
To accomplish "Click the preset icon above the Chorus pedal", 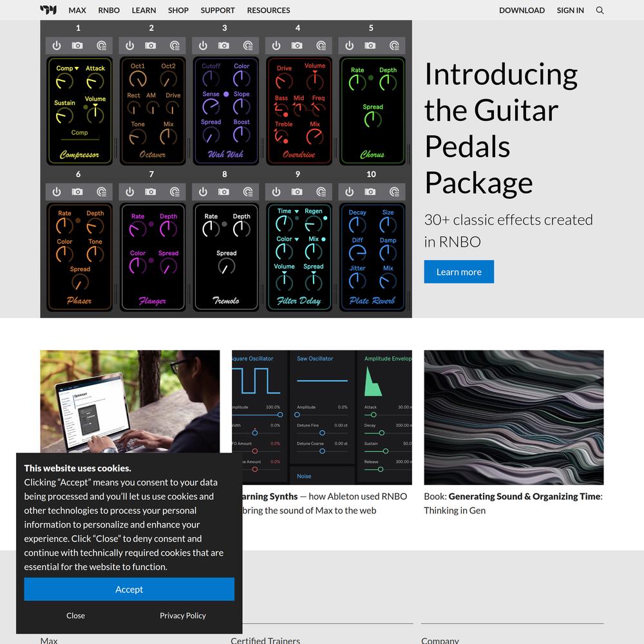I will (394, 46).
